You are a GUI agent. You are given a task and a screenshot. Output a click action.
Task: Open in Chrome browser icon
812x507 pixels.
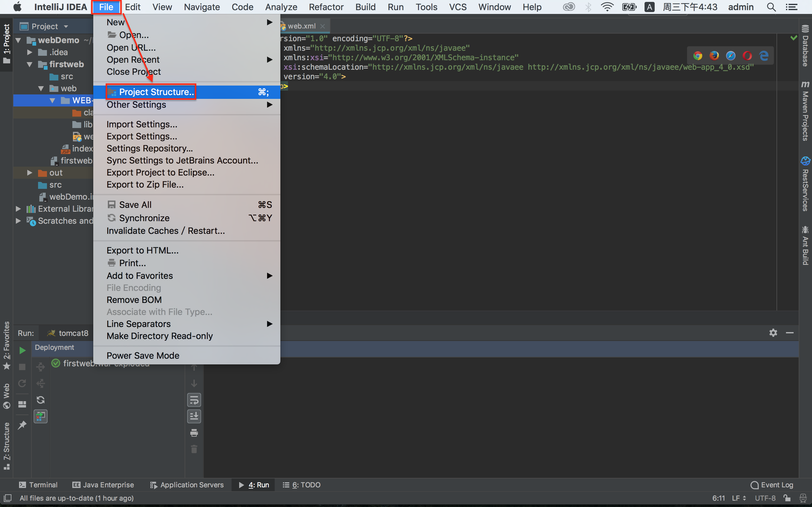pyautogui.click(x=698, y=56)
